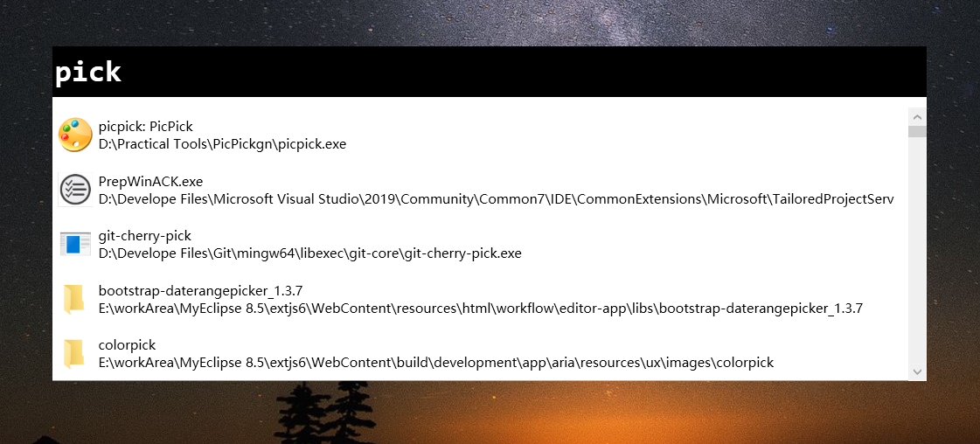Screen dimensions: 980x444
Task: Click the MyEclipse editor-app libs folder path
Action: pyautogui.click(x=481, y=308)
